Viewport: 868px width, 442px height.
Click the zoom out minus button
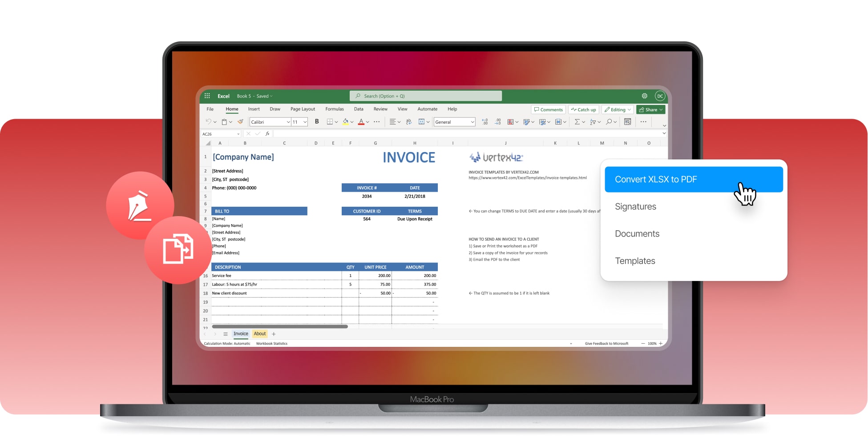[x=643, y=344]
